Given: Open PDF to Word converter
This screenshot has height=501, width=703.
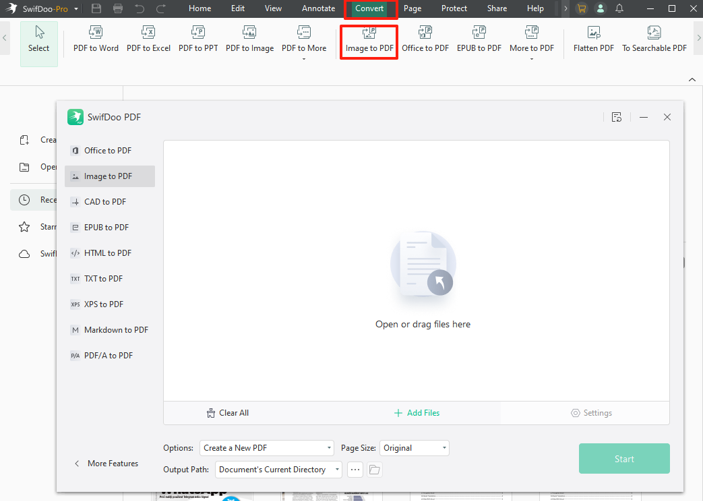Looking at the screenshot, I should (95, 39).
